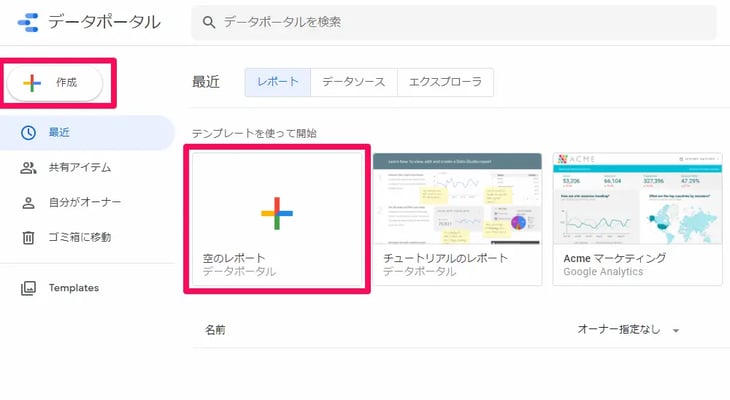Switch to the データソース tab

click(353, 82)
